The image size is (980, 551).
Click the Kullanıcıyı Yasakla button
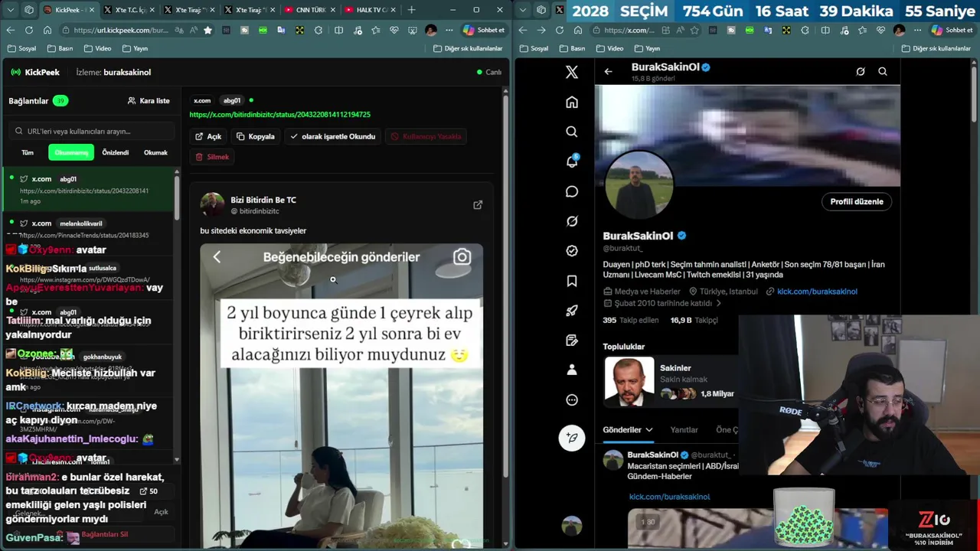pos(426,136)
